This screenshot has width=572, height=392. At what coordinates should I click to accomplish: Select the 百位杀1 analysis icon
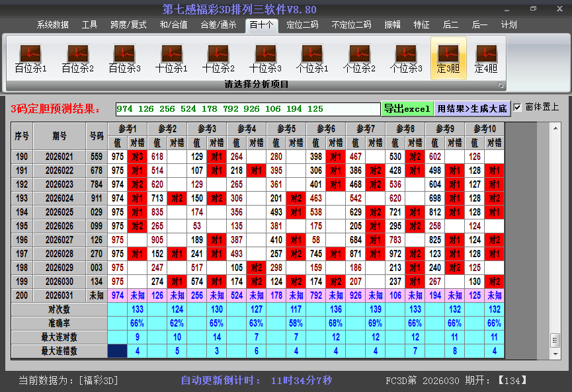pyautogui.click(x=30, y=58)
